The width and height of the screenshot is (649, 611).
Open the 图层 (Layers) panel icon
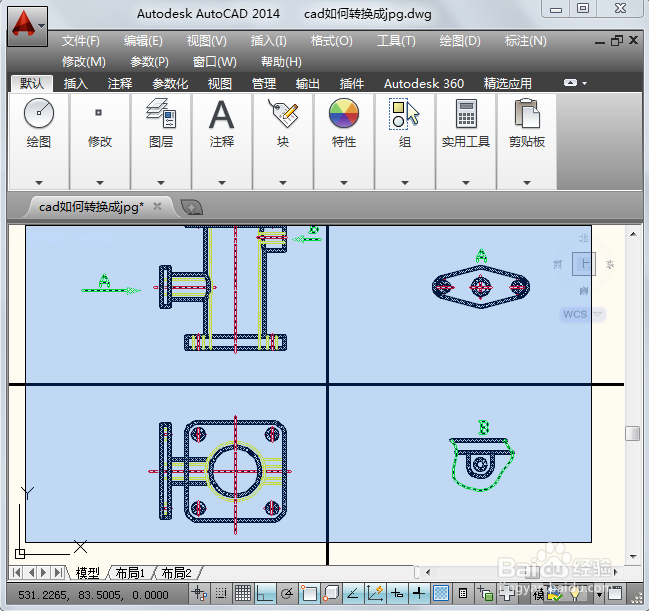pyautogui.click(x=161, y=113)
